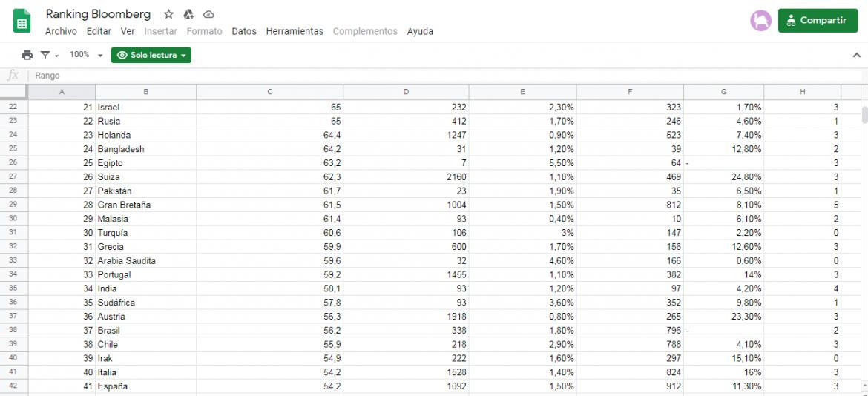Screen dimensions: 868x396
Task: Select the cell containing España
Action: point(145,386)
